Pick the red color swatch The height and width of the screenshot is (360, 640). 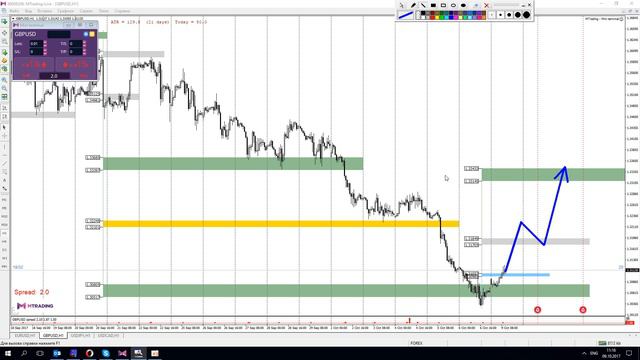click(432, 18)
